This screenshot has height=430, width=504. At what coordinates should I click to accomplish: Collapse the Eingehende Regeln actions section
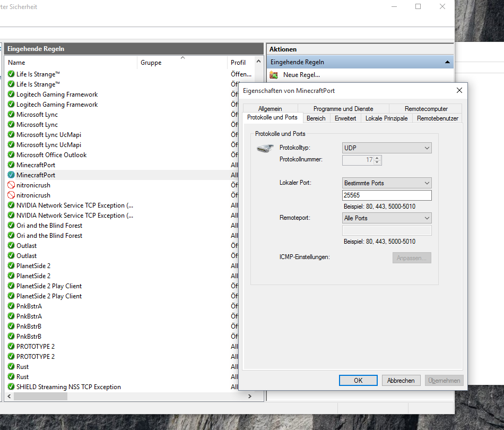click(x=447, y=62)
